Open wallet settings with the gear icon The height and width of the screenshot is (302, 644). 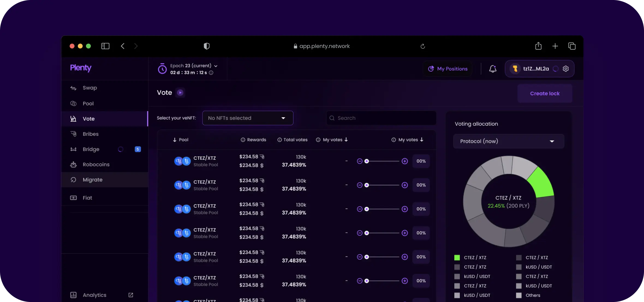(566, 69)
